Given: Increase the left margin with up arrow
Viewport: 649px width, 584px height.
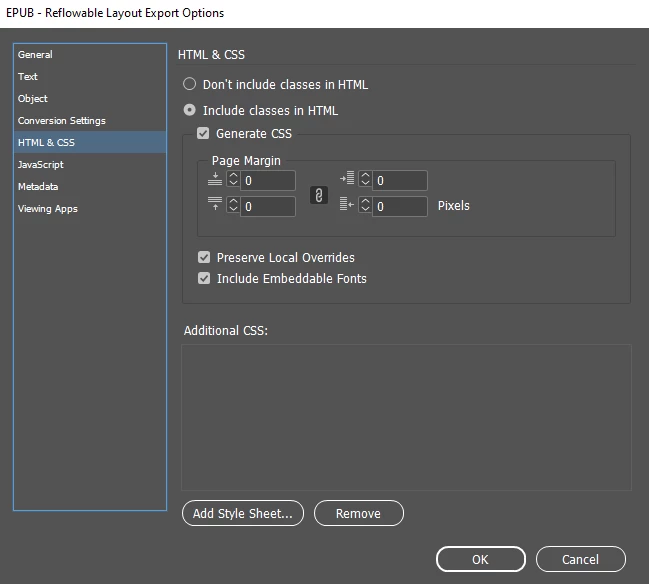Looking at the screenshot, I should [x=365, y=176].
